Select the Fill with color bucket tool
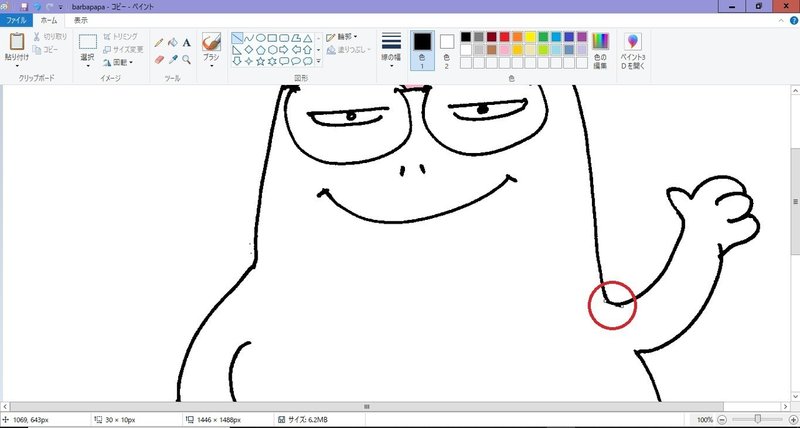The image size is (800, 428). pos(173,43)
